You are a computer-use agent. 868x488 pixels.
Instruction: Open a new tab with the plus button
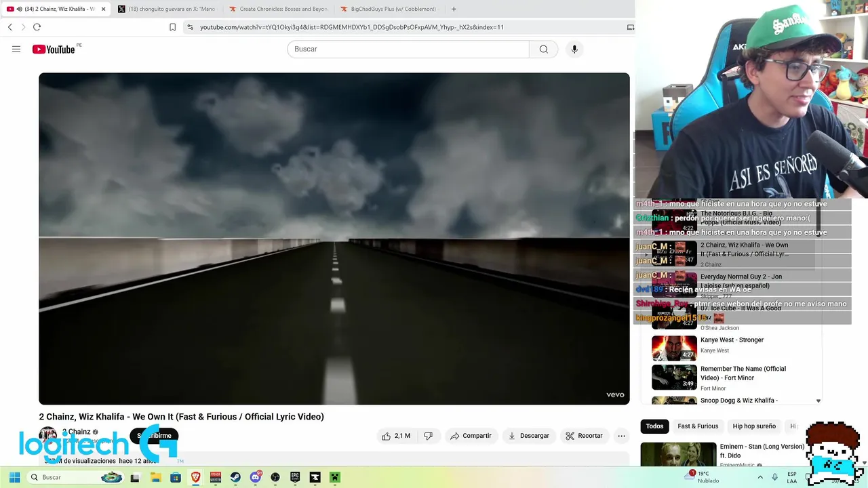(x=454, y=9)
